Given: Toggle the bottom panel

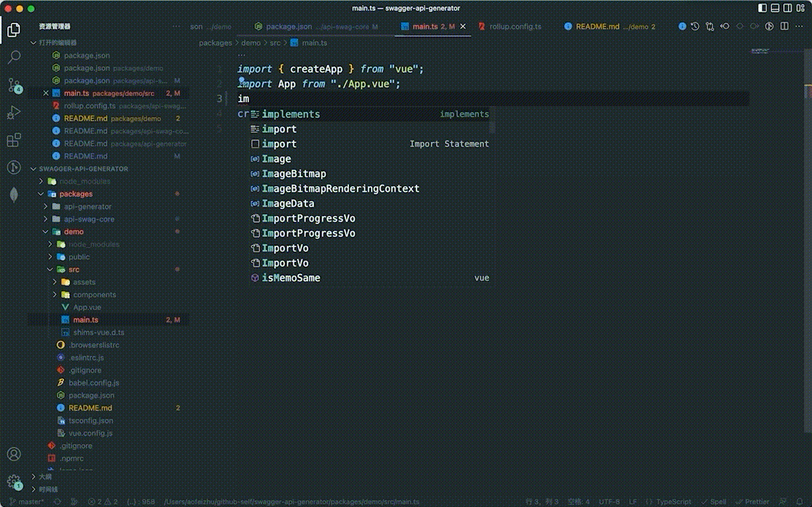Looking at the screenshot, I should [x=775, y=8].
